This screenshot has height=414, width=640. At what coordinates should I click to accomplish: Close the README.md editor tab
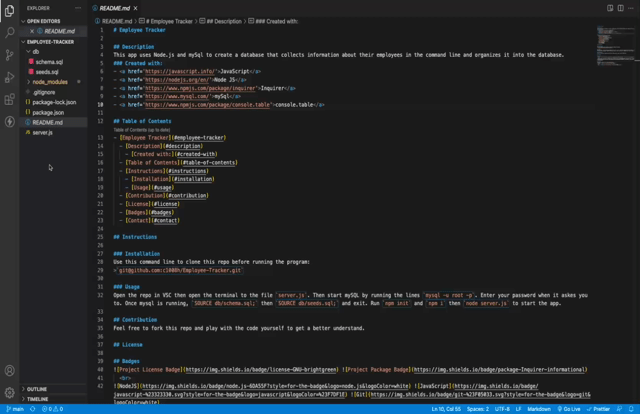136,8
